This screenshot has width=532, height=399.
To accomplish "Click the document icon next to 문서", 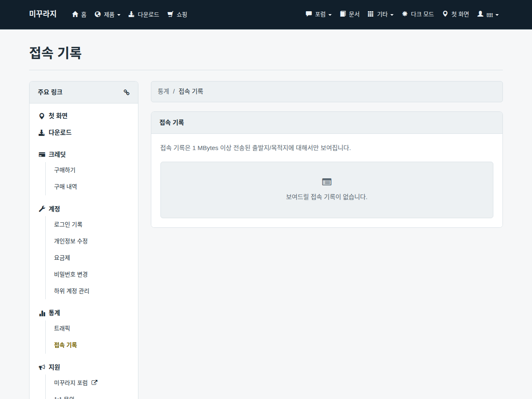I will 343,14.
